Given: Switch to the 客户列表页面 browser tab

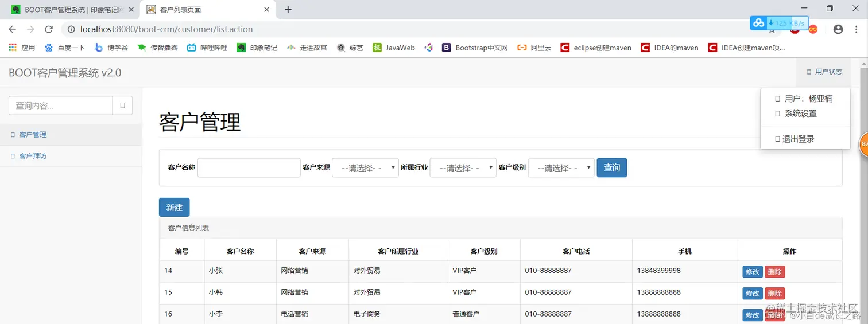Looking at the screenshot, I should pyautogui.click(x=207, y=10).
